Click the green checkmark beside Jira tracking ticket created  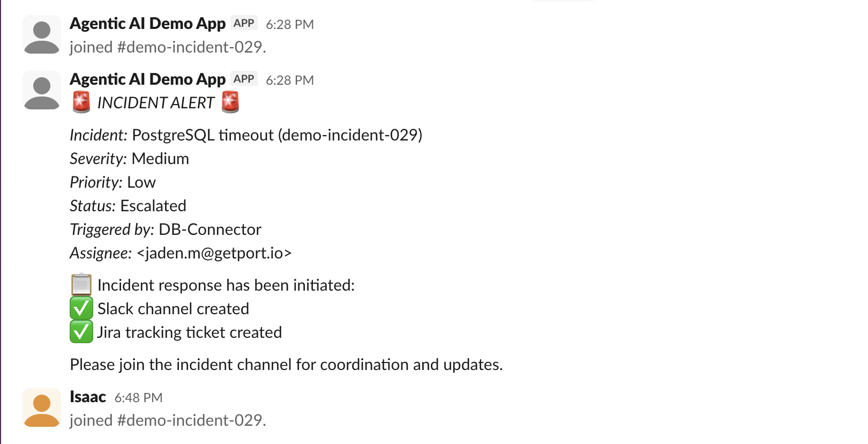click(81, 332)
